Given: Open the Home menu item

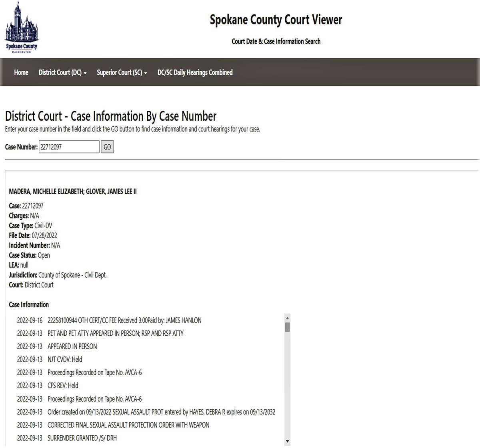Looking at the screenshot, I should pyautogui.click(x=21, y=72).
